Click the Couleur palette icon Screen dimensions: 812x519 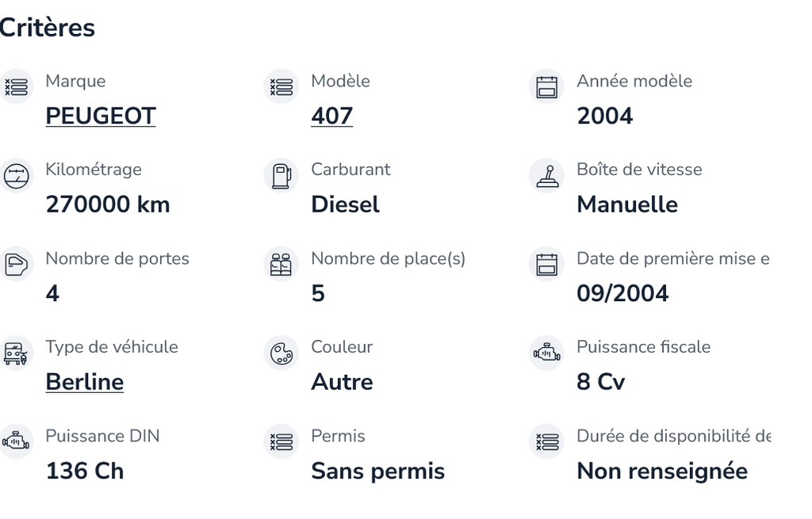click(x=282, y=353)
